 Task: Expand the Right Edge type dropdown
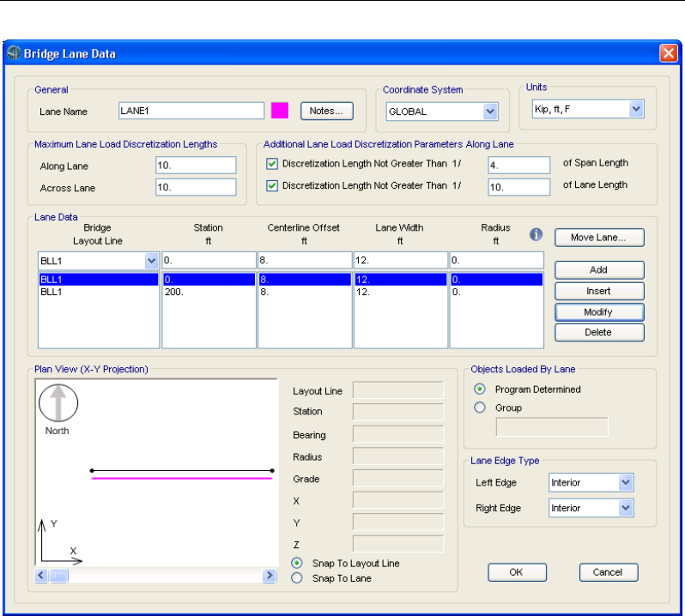click(x=625, y=508)
